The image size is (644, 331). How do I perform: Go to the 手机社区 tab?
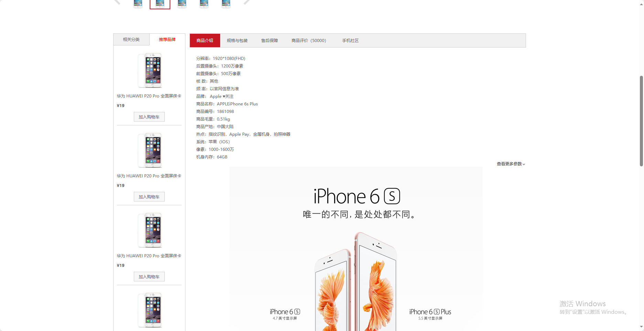350,41
